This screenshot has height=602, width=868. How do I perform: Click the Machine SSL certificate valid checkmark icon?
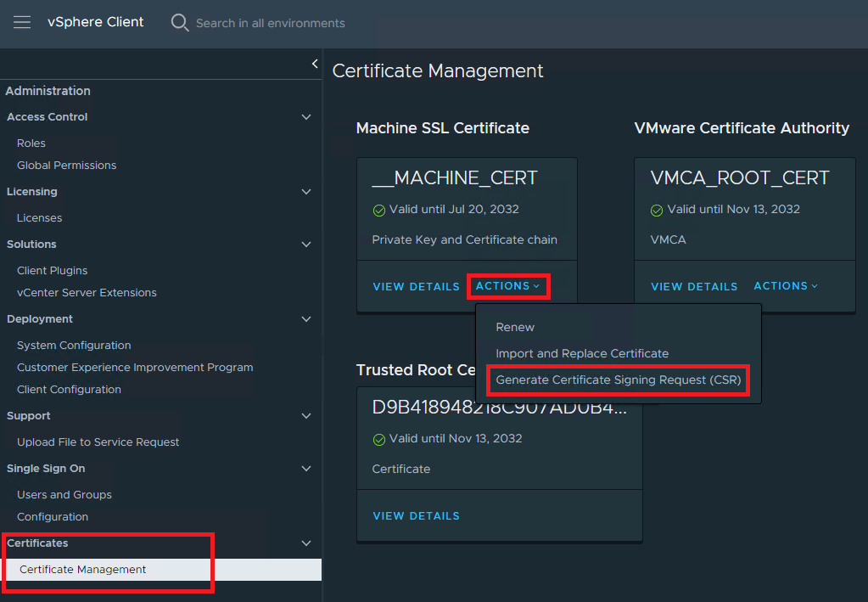tap(378, 210)
